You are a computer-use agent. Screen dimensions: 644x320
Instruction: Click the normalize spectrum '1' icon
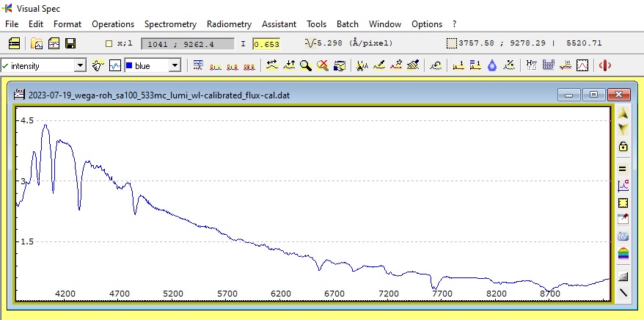coord(458,65)
